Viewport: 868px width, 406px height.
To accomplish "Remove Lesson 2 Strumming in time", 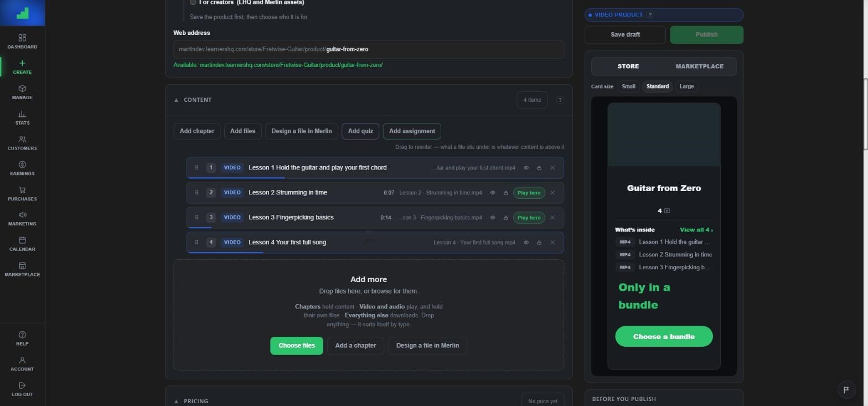I will pyautogui.click(x=552, y=193).
